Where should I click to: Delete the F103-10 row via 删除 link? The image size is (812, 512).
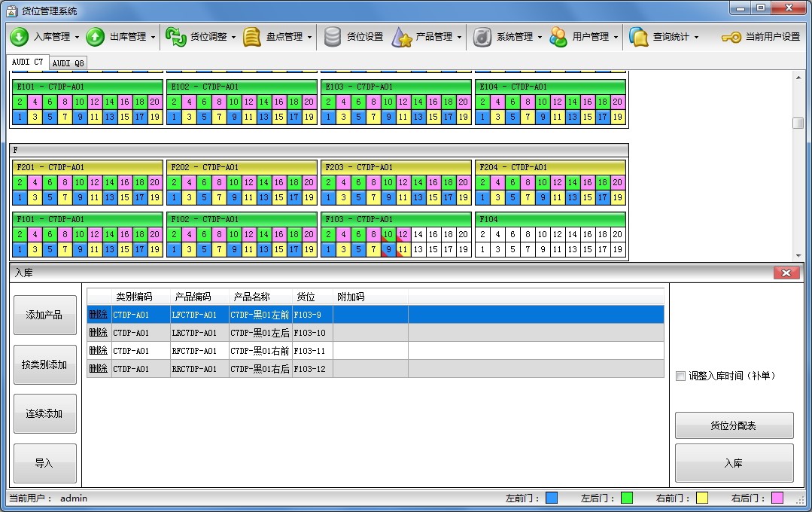(x=98, y=333)
